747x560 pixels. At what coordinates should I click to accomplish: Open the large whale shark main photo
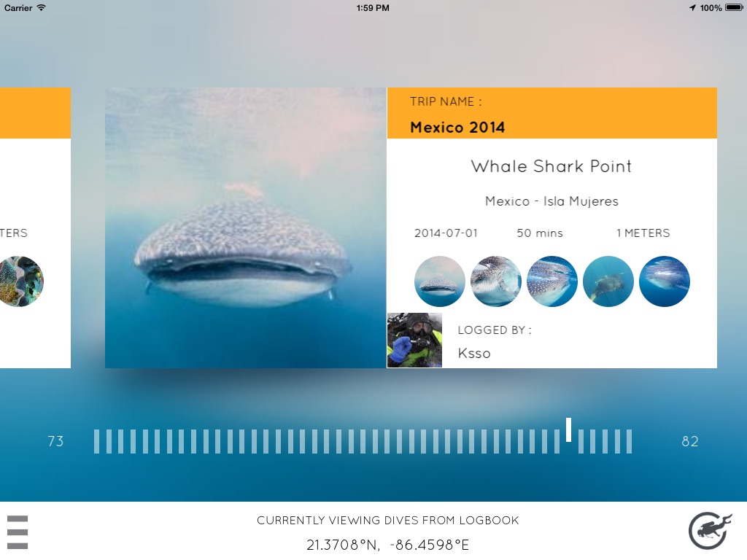tap(246, 227)
